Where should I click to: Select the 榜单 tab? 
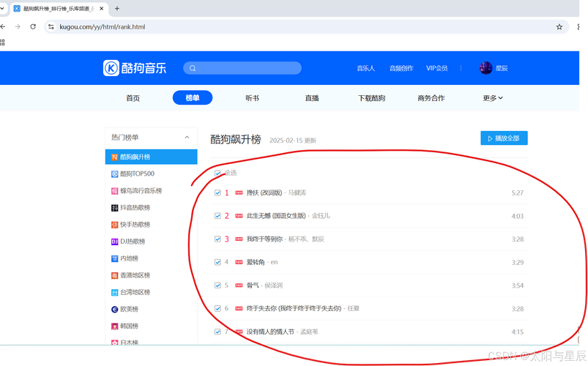pyautogui.click(x=193, y=98)
